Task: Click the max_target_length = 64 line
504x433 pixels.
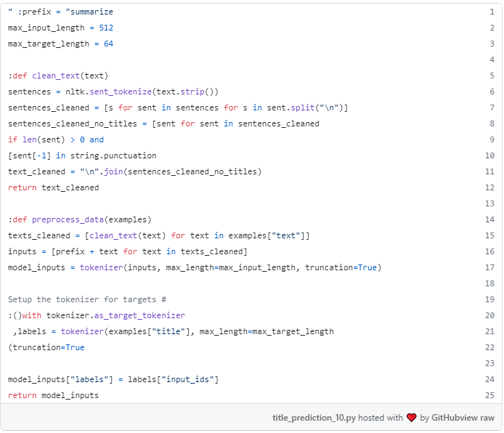Action: 60,44
